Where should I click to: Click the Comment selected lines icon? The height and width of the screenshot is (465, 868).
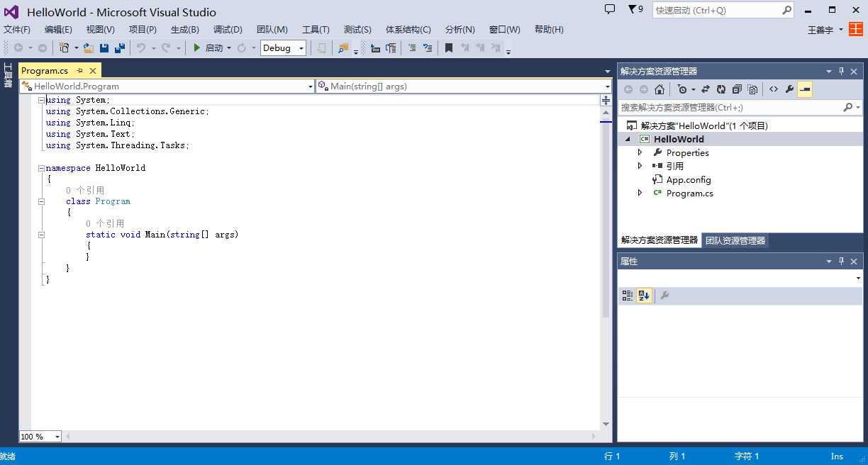(411, 48)
